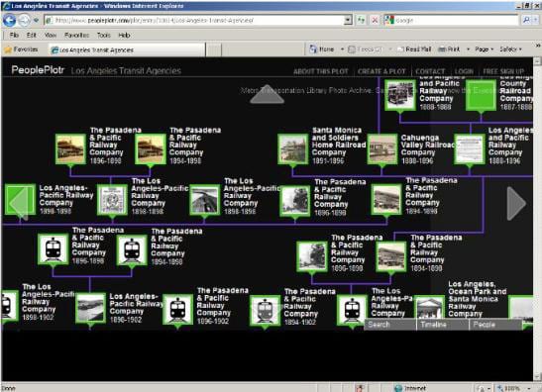Open the seal thumbnail for Los Angeles-Pacific 1898-1898
The width and height of the screenshot is (542, 392).
[x=112, y=200]
